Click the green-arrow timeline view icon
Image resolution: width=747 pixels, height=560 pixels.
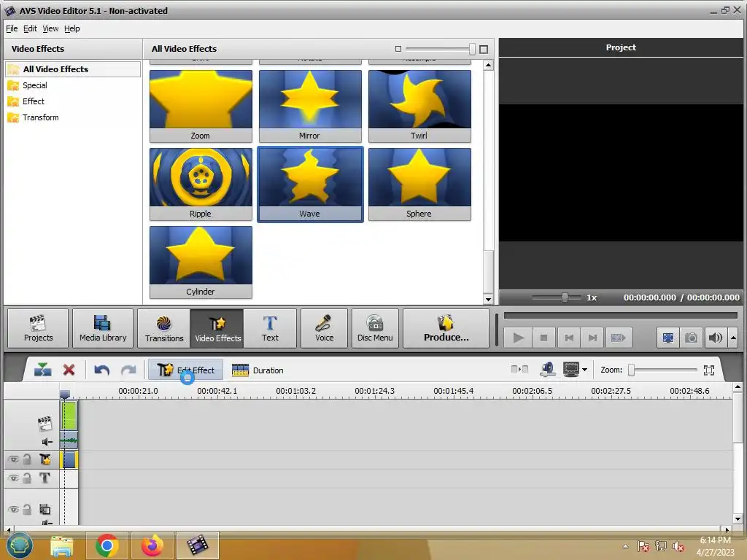click(43, 370)
